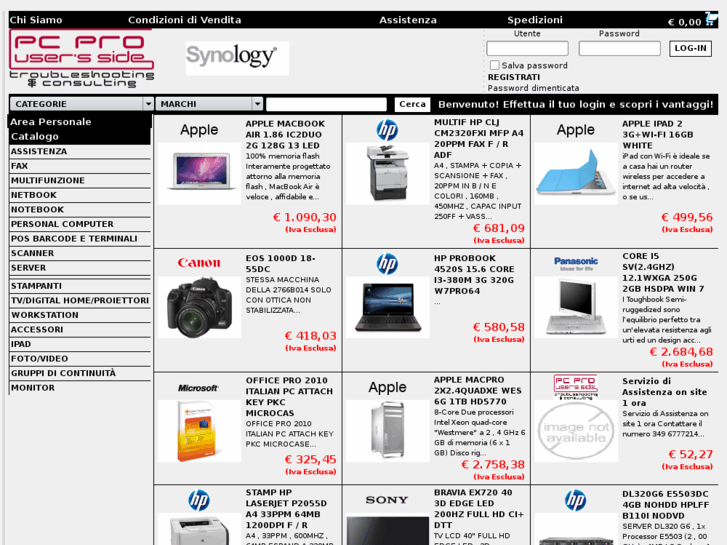
Task: Click the € 0,00 cart total
Action: coord(684,22)
